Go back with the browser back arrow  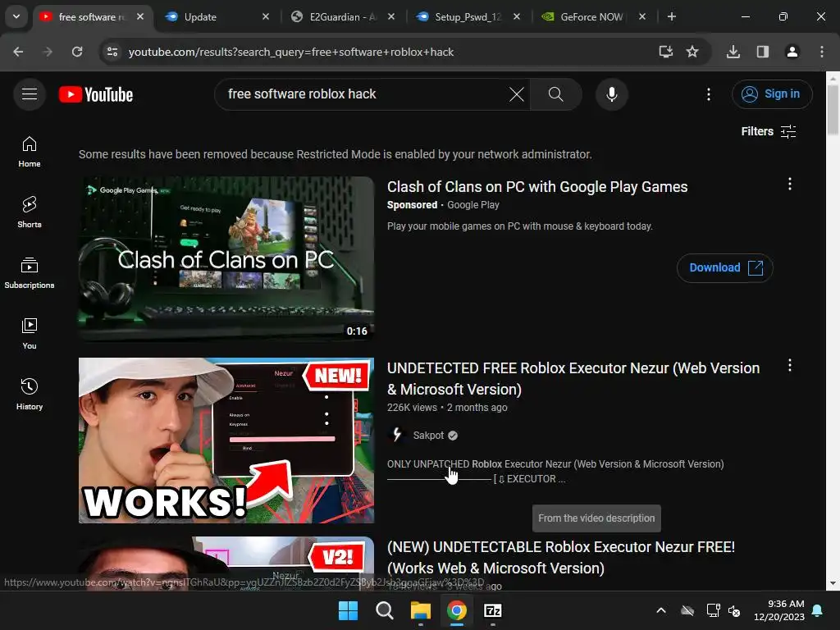point(18,52)
